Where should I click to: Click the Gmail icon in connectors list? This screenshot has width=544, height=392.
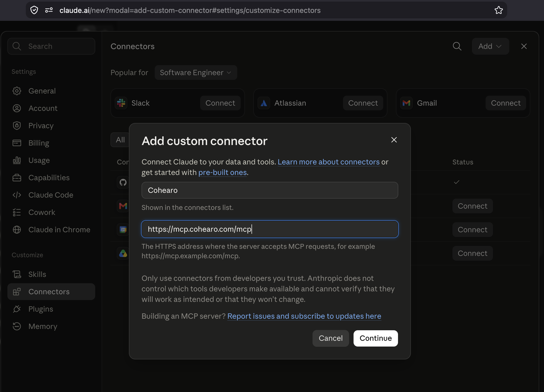click(x=123, y=206)
